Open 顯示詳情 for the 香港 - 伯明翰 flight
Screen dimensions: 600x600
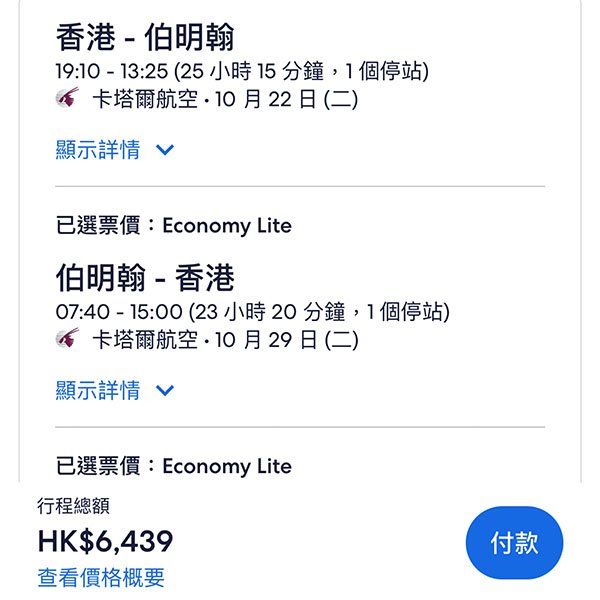point(98,150)
